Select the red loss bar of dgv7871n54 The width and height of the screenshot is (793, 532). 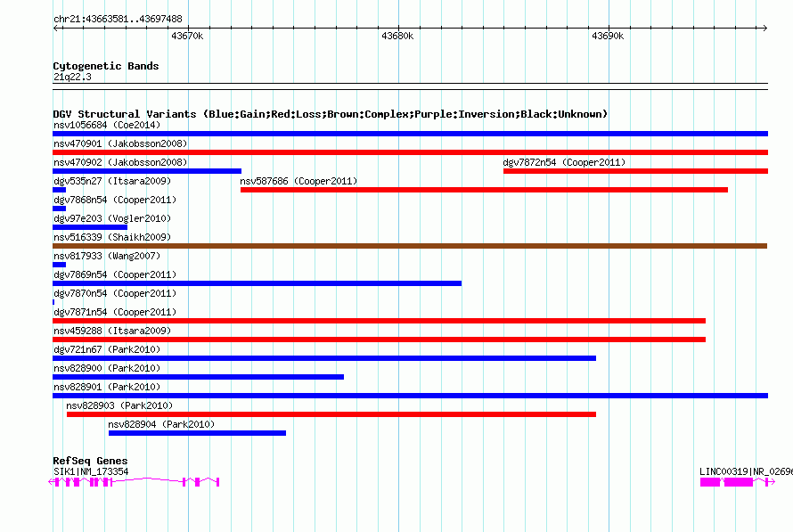pos(380,321)
